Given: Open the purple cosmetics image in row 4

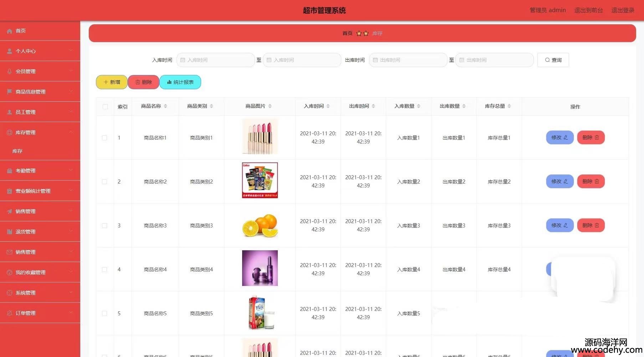Looking at the screenshot, I should (x=260, y=268).
